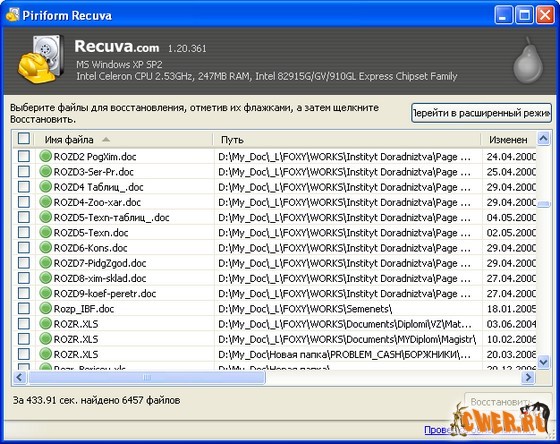Click the green status dot for ROZD4-Zoo-xar.doc
The height and width of the screenshot is (444, 560).
(45, 202)
